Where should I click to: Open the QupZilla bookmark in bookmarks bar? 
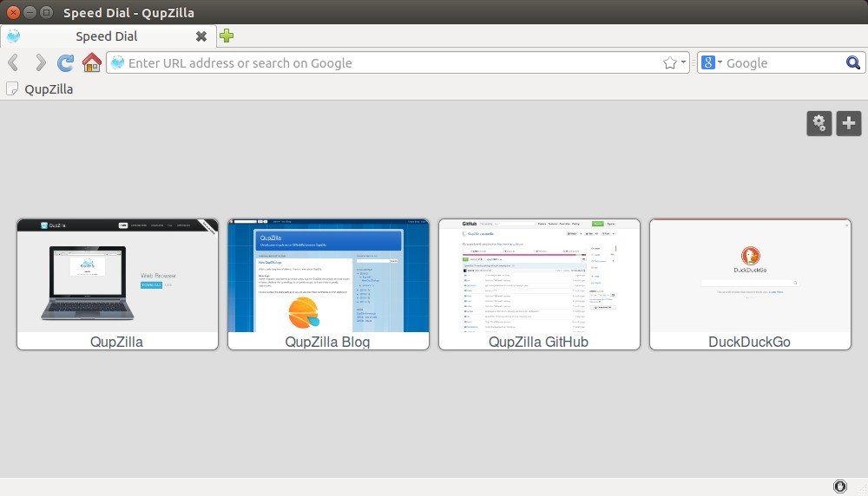[x=40, y=89]
